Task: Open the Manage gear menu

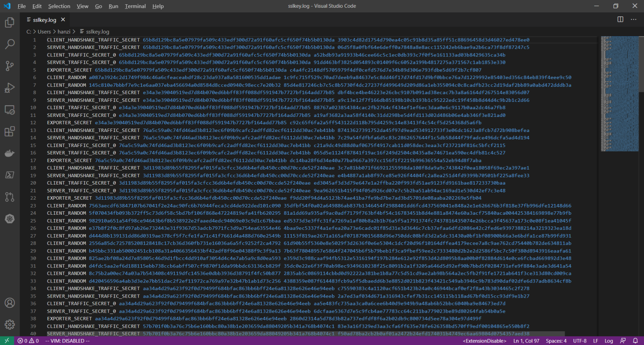Action: [9, 324]
